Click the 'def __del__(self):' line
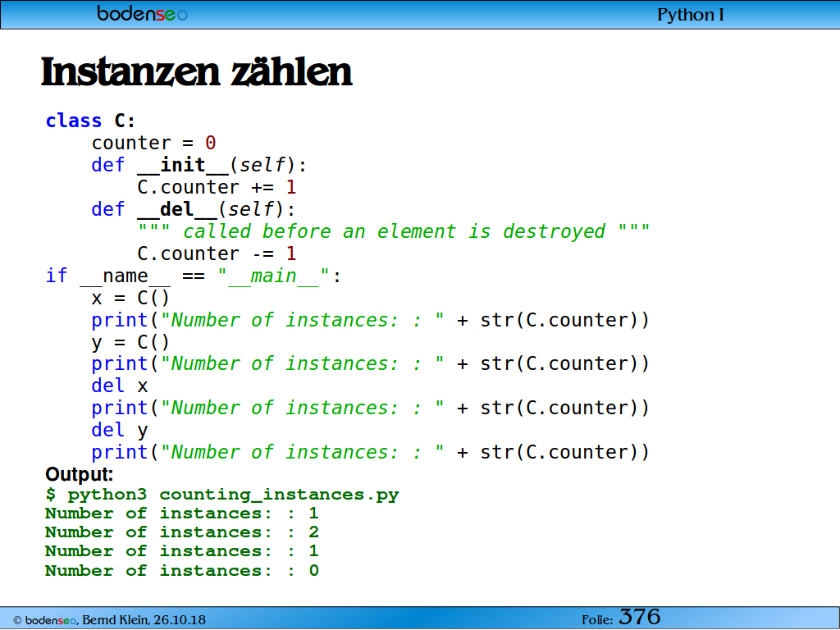 tap(193, 209)
